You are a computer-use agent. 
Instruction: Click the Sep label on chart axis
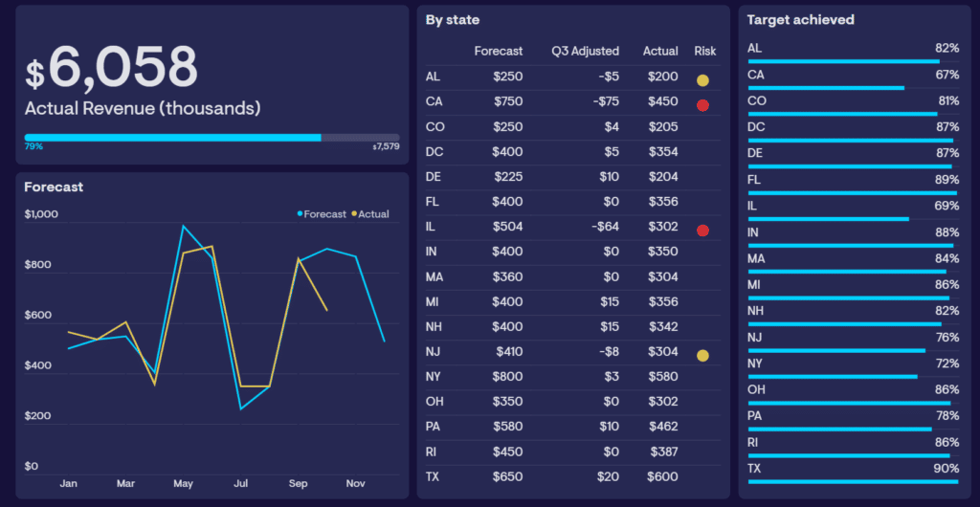(x=298, y=483)
